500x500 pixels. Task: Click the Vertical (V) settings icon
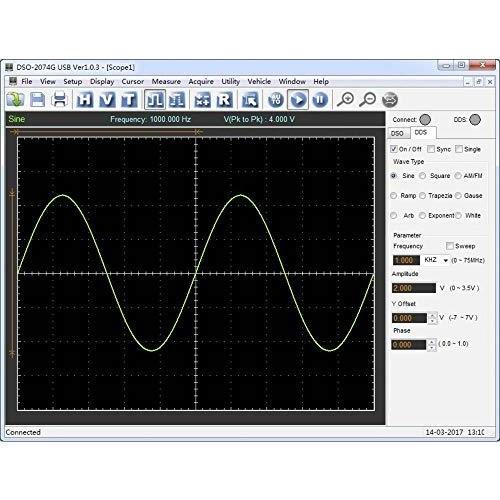click(107, 100)
